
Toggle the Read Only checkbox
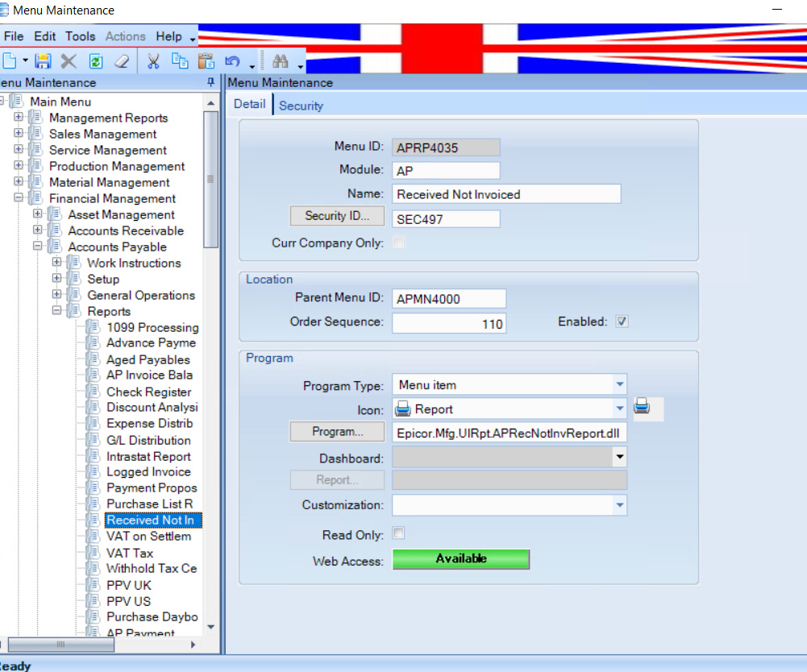click(x=398, y=533)
